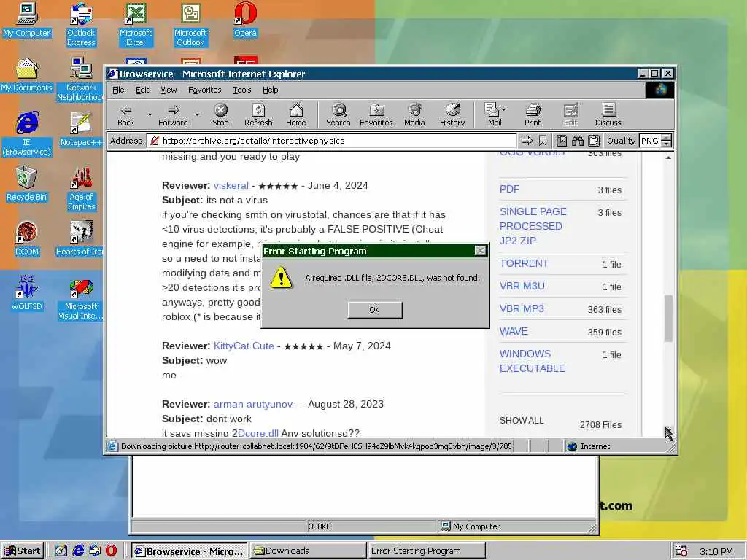The image size is (747, 560).
Task: Open the Start menu
Action: click(x=23, y=551)
